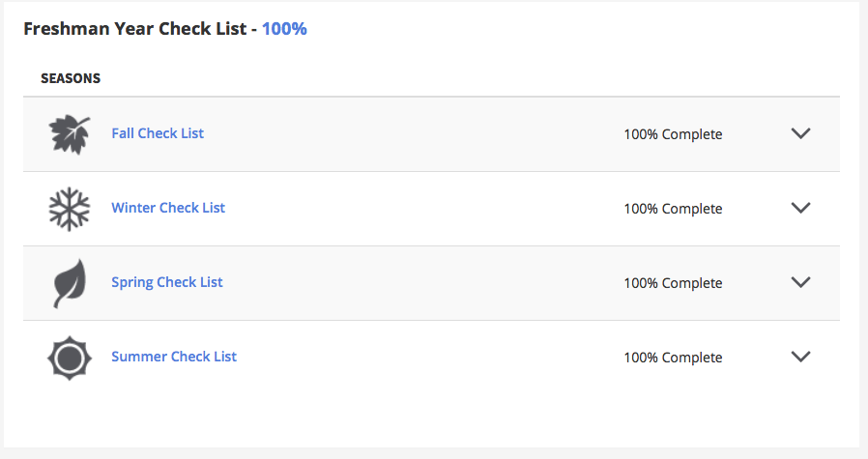Click the SEASONS column header
Image resolution: width=868 pixels, height=459 pixels.
(71, 78)
